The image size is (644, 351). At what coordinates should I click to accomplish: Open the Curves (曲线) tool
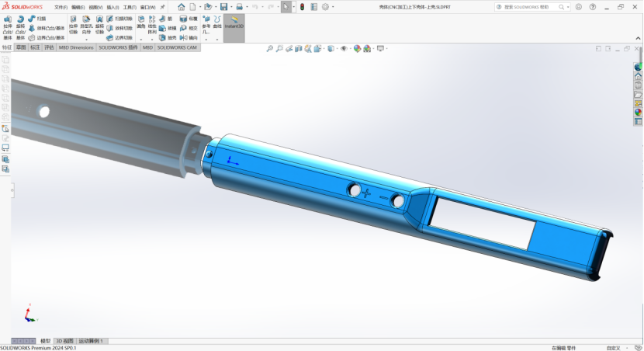[217, 23]
